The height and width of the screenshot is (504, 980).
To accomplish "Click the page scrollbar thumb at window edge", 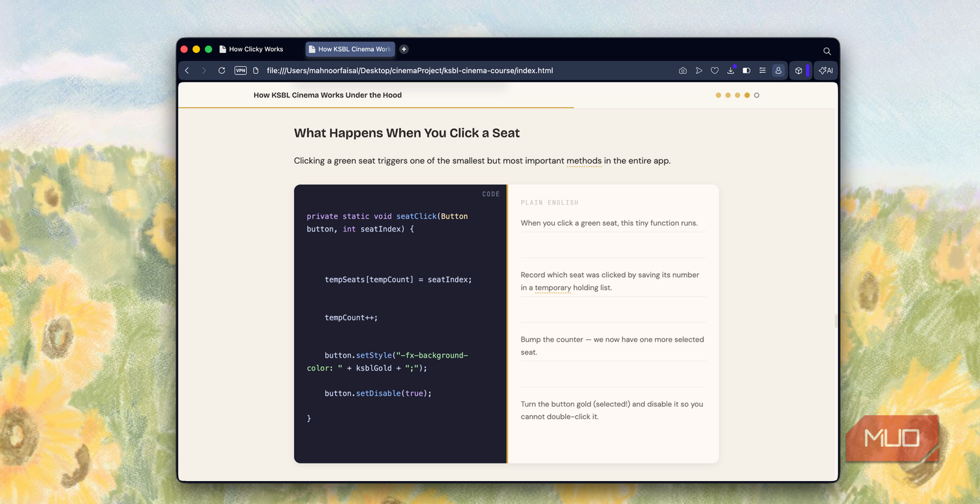I will (x=836, y=321).
